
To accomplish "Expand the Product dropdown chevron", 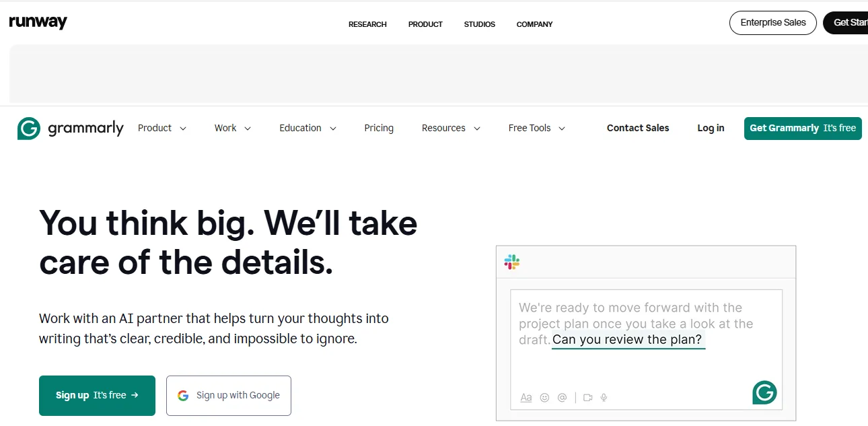I will point(183,129).
